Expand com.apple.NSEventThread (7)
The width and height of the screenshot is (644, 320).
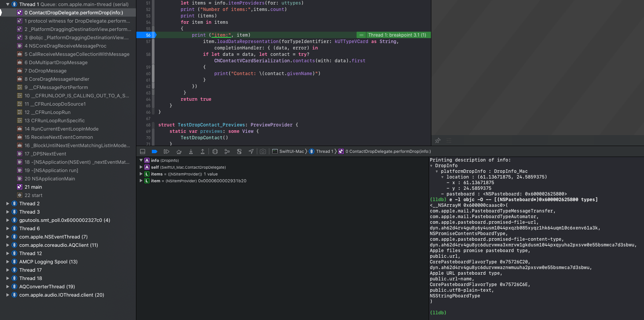[8, 237]
